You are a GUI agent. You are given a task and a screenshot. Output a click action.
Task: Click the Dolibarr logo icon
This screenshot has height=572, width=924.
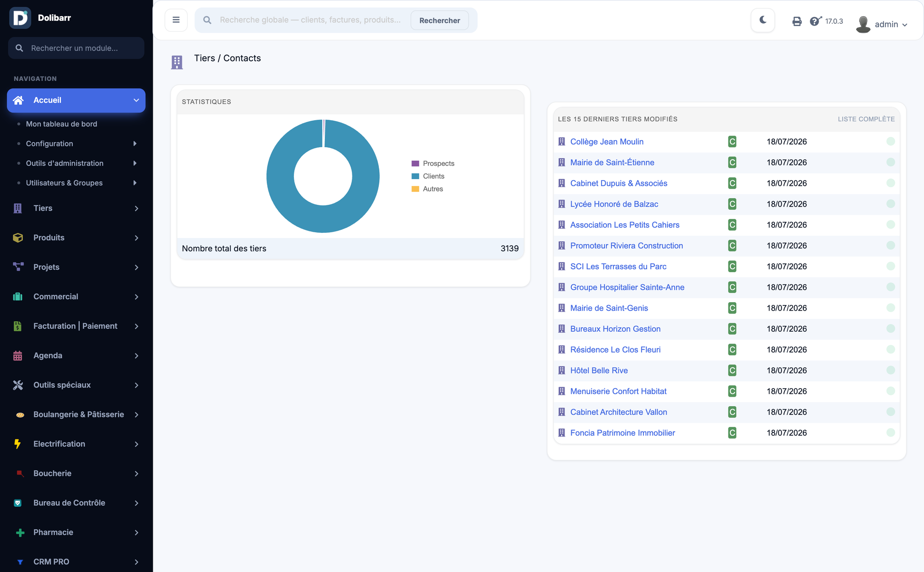tap(20, 18)
